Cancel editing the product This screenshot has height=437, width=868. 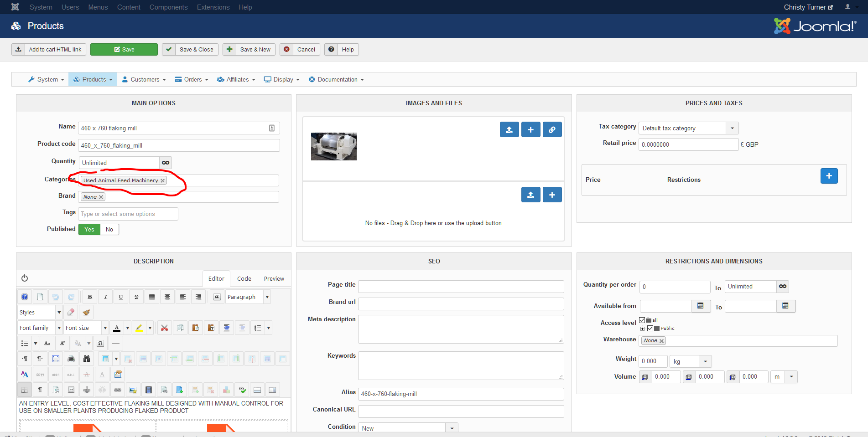coord(300,50)
